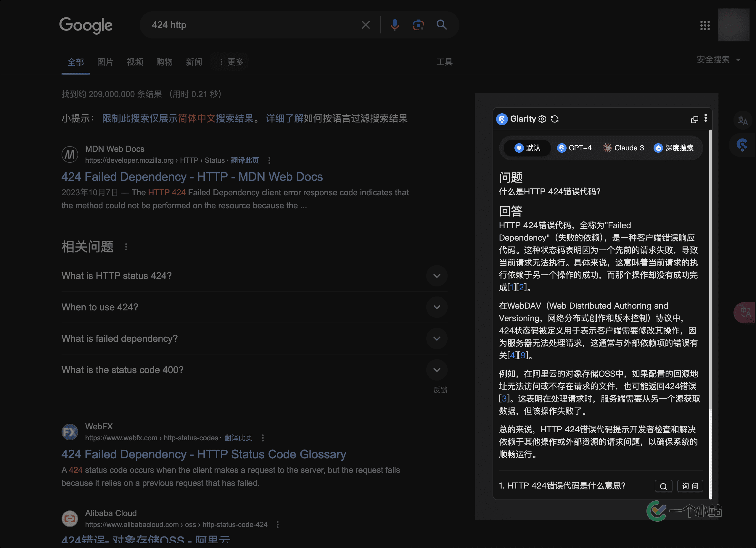756x548 pixels.
Task: Open the 更多 search tab menu
Action: click(x=232, y=62)
